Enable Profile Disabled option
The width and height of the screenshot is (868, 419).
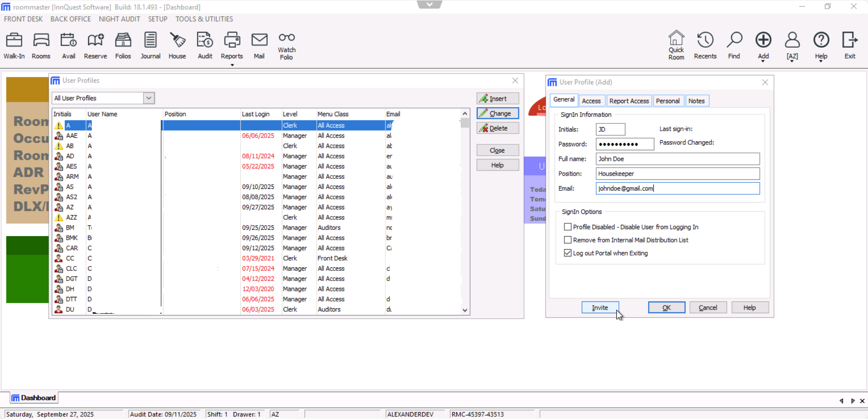(x=568, y=227)
